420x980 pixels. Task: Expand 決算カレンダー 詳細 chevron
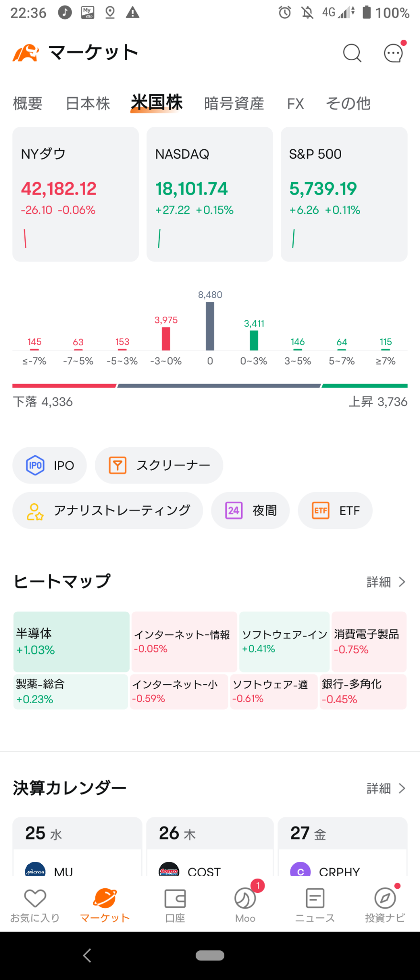coord(402,789)
